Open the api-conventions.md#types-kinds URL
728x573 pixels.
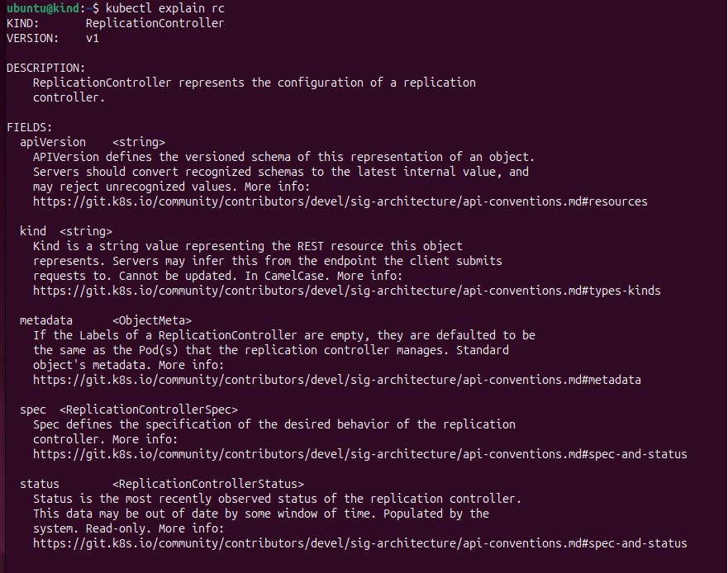pos(346,291)
